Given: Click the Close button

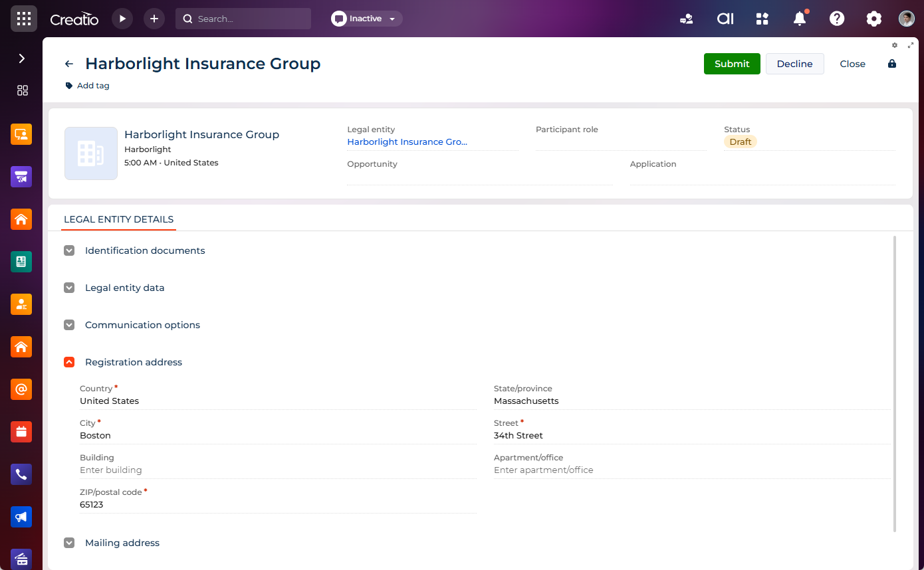Looking at the screenshot, I should pyautogui.click(x=852, y=64).
